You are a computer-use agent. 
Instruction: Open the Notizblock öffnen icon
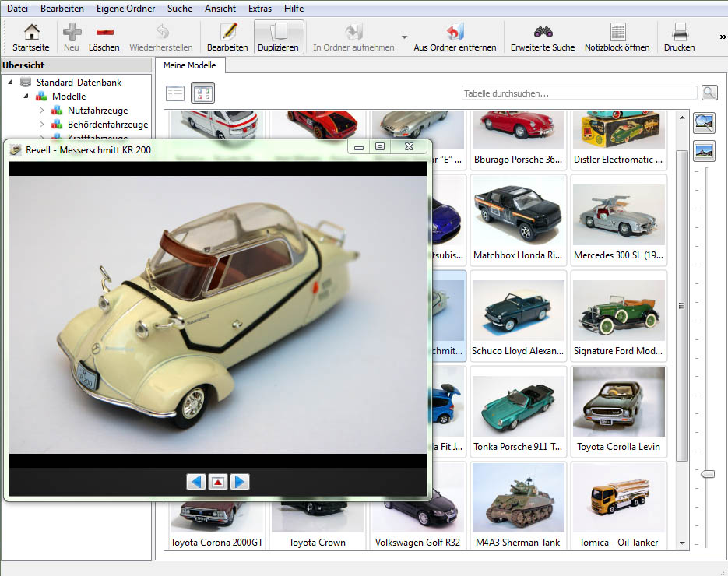click(x=617, y=37)
